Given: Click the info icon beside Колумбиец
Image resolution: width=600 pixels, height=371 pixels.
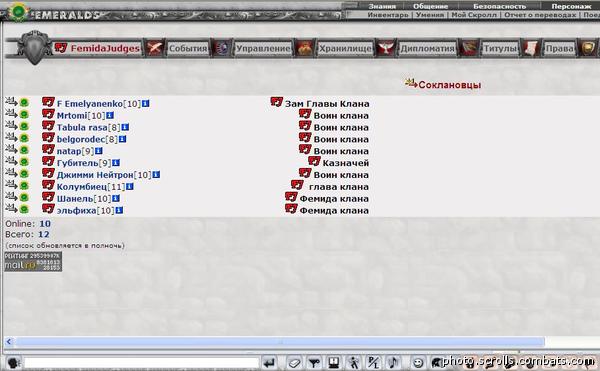Looking at the screenshot, I should tap(130, 187).
